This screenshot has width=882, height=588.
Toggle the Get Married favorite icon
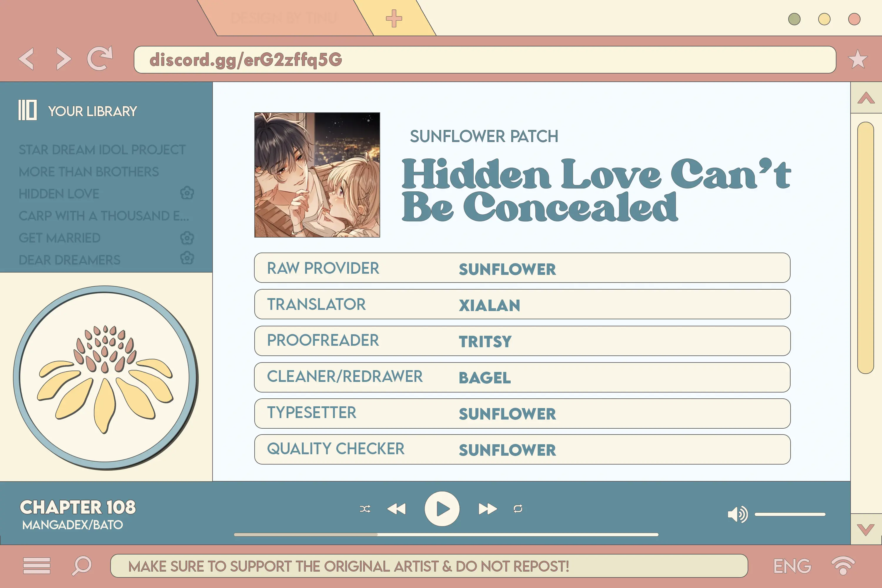pyautogui.click(x=186, y=238)
